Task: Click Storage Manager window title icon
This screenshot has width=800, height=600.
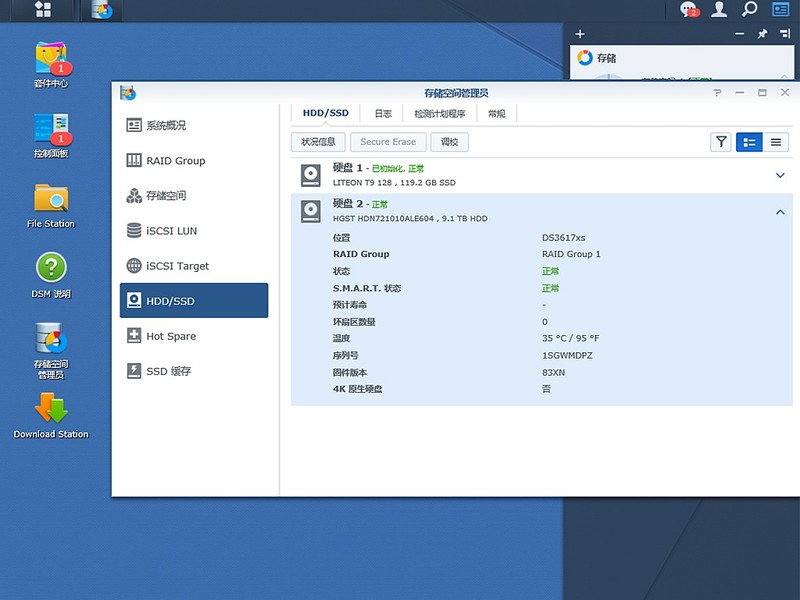Action: (128, 92)
